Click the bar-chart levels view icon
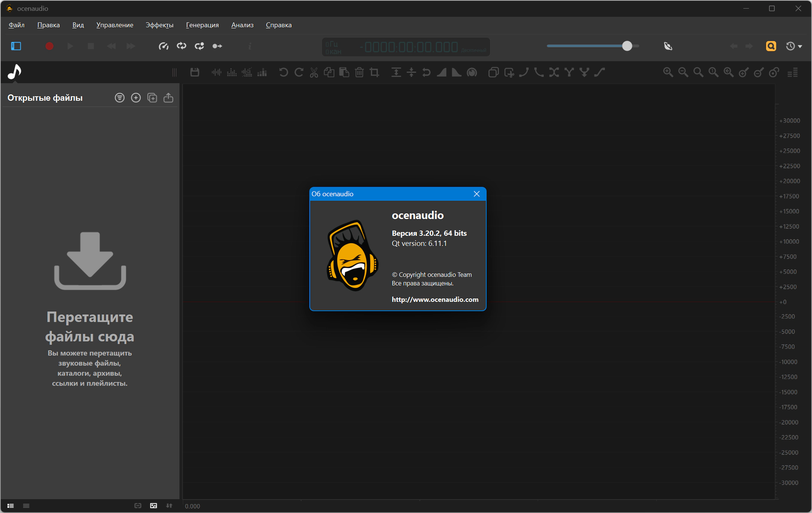The image size is (812, 513). (x=262, y=72)
